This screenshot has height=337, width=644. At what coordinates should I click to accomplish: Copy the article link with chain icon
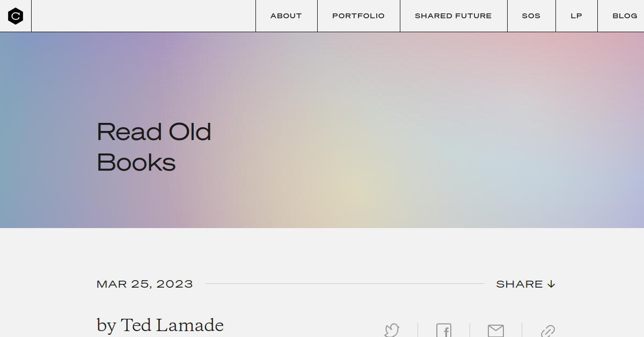[547, 331]
